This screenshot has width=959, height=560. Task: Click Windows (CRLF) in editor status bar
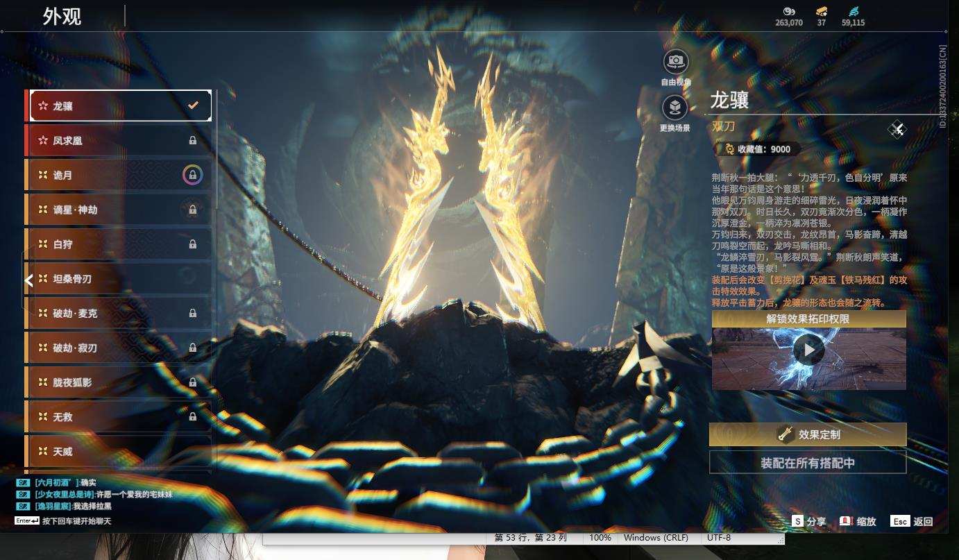click(x=656, y=538)
